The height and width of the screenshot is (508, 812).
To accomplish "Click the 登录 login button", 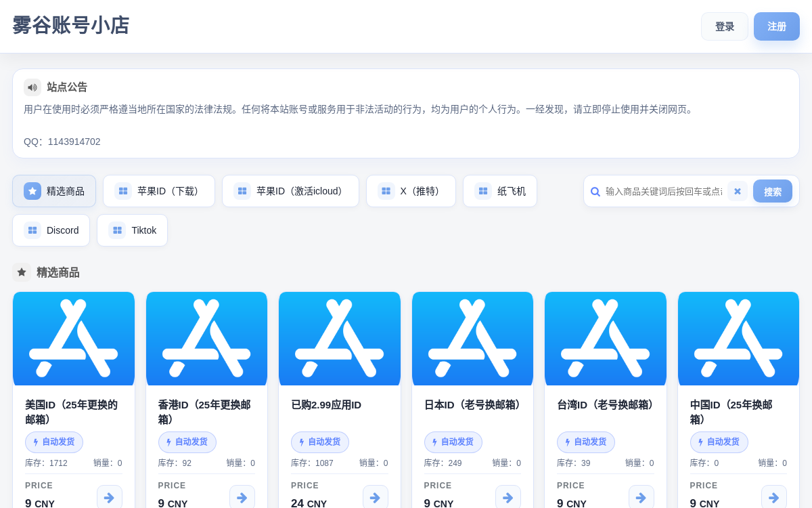I will (x=725, y=26).
